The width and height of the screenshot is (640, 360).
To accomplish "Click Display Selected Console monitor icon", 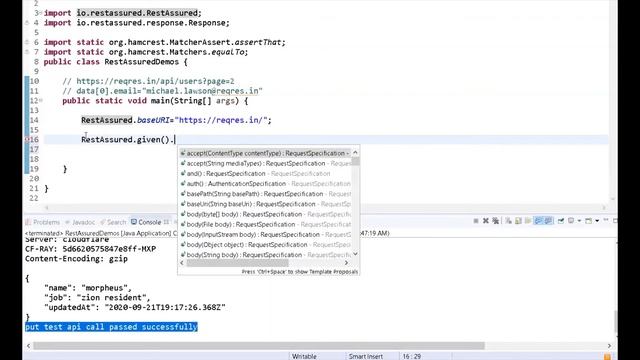I will [571, 221].
